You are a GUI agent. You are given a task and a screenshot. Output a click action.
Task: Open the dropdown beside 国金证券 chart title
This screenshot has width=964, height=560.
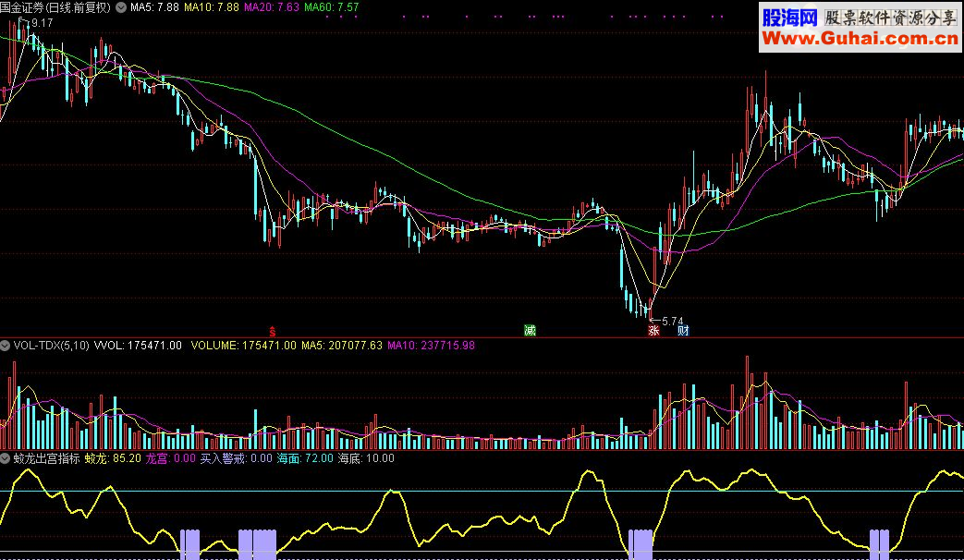(x=121, y=8)
